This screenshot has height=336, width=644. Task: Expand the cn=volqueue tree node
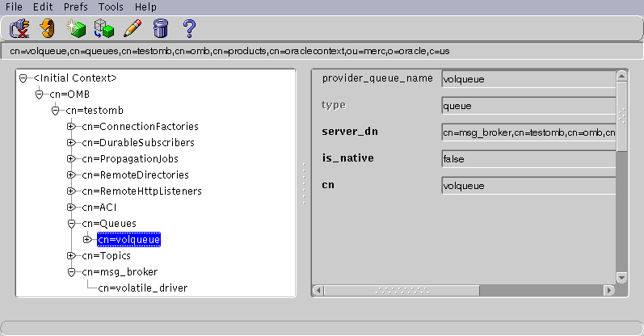(87, 240)
